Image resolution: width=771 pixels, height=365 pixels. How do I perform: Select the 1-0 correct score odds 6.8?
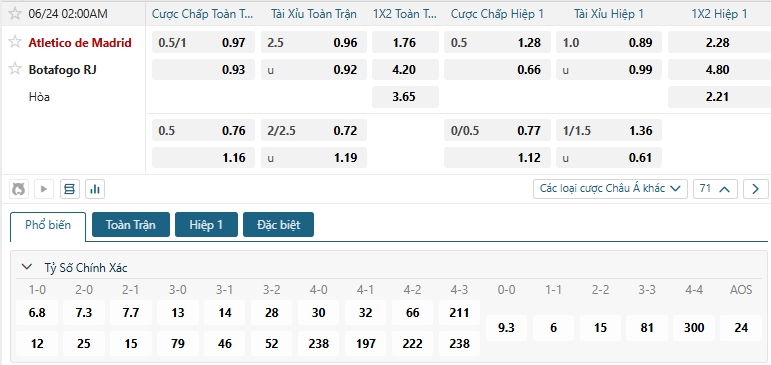[x=37, y=313]
